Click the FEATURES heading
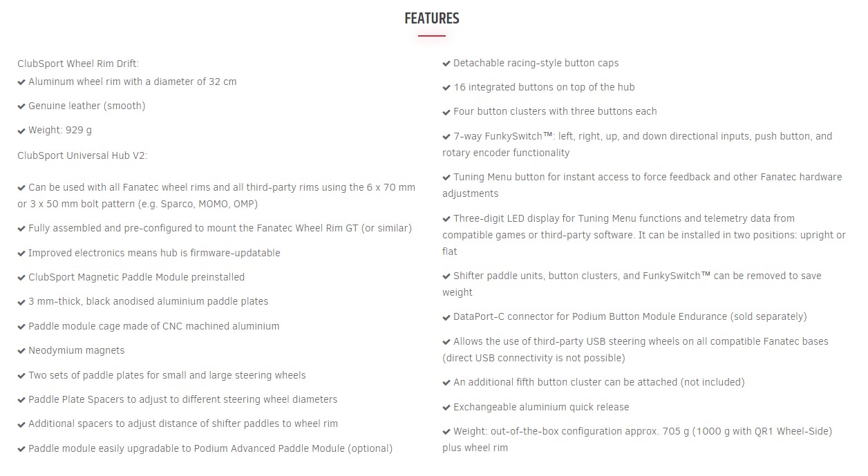Viewport: 868px width, 476px height. (x=432, y=19)
